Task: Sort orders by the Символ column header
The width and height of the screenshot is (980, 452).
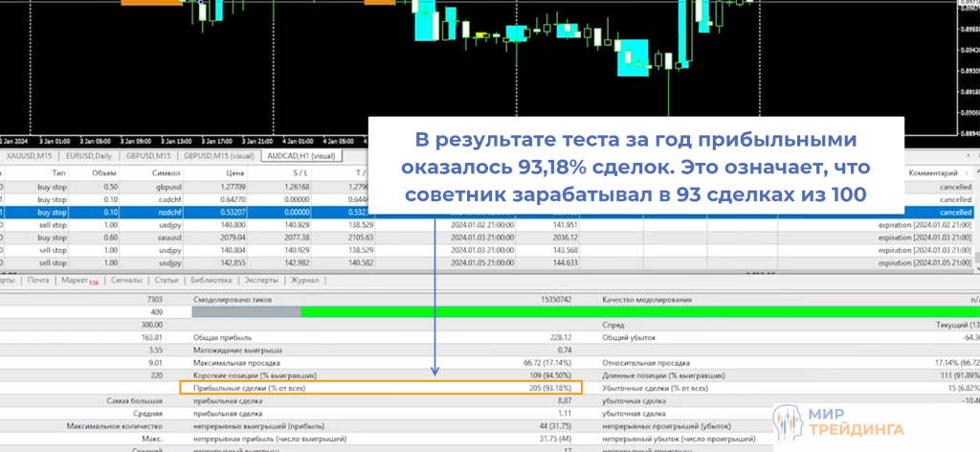Action: (x=166, y=172)
